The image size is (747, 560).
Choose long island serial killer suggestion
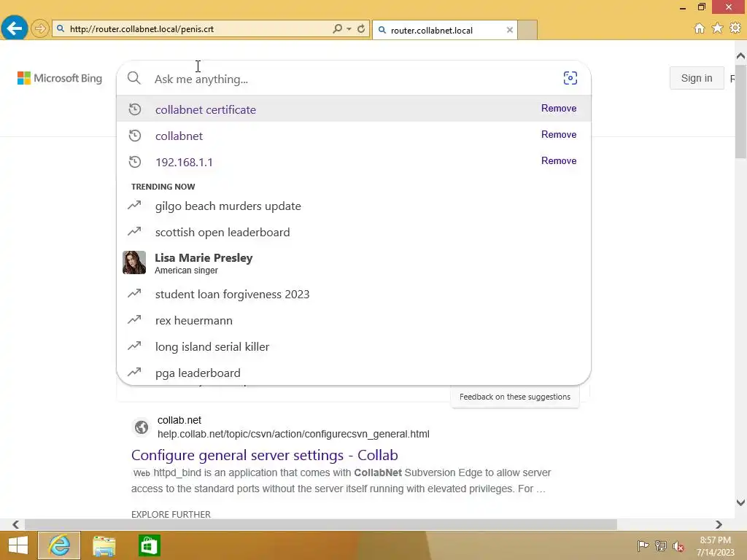tap(354, 346)
